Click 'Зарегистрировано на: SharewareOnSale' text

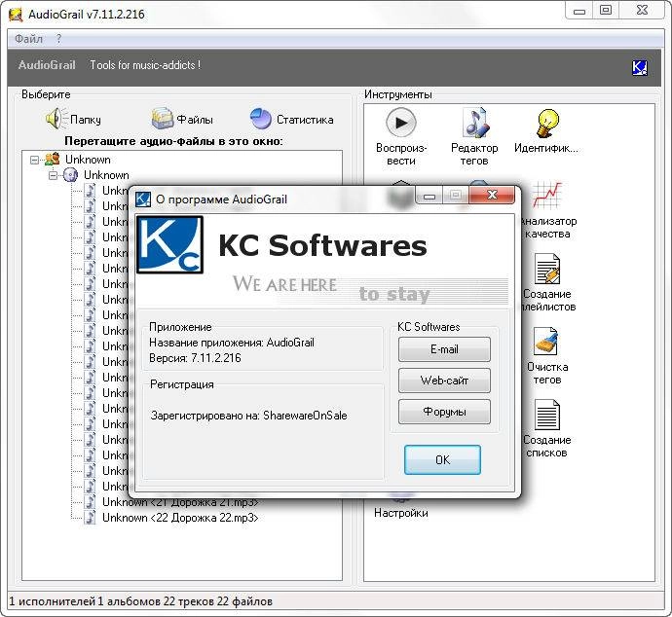tap(248, 416)
